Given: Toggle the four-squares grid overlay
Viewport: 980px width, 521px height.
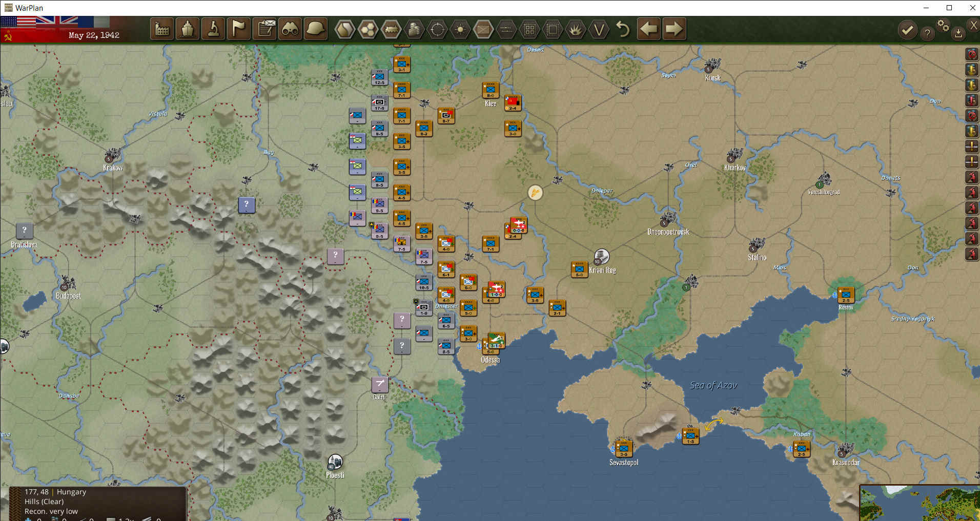Looking at the screenshot, I should 529,29.
